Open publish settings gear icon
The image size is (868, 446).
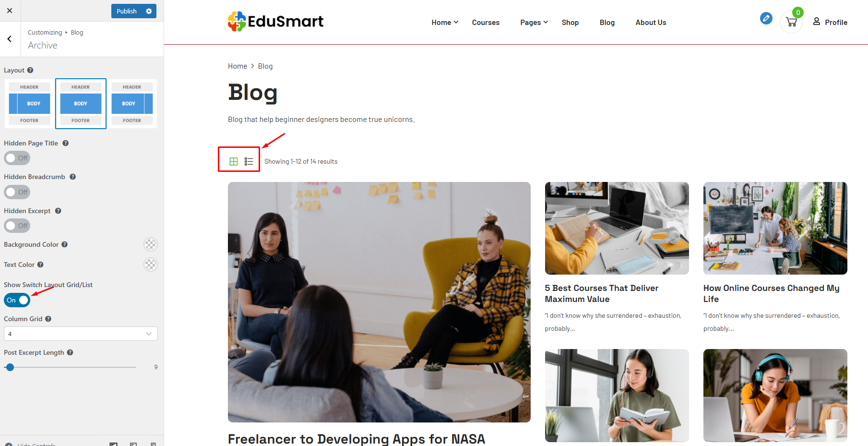tap(149, 11)
